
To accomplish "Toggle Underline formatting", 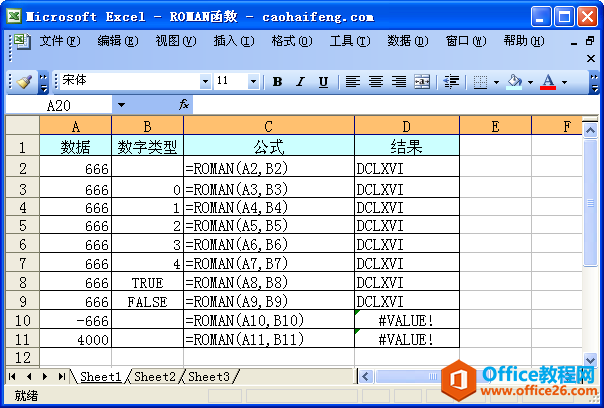I will tap(324, 82).
